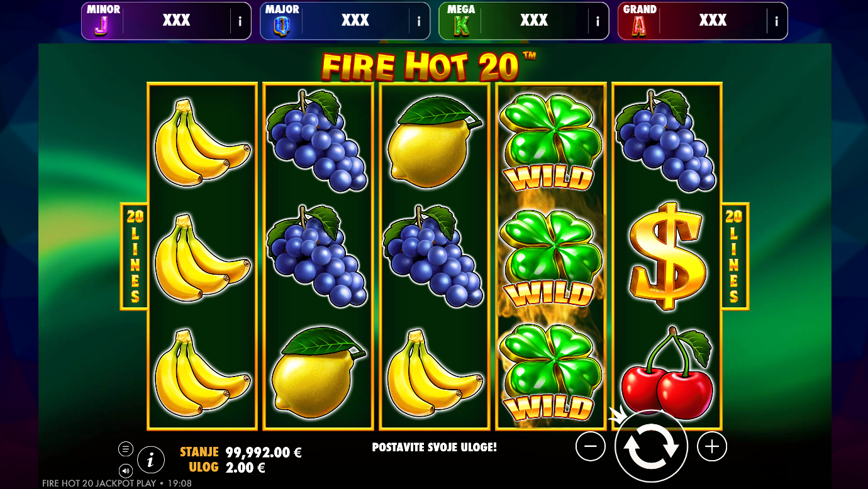The height and width of the screenshot is (489, 868).
Task: Click the Ulog bet amount 2.00 €
Action: [x=245, y=468]
